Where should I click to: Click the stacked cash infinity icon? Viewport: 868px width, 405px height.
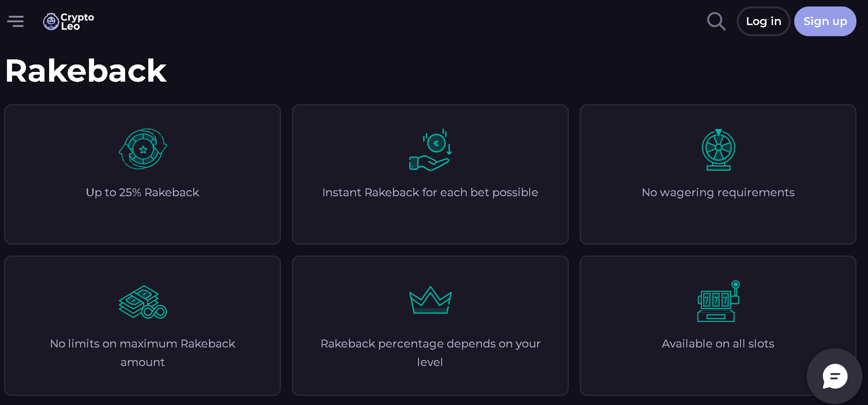[x=143, y=302]
